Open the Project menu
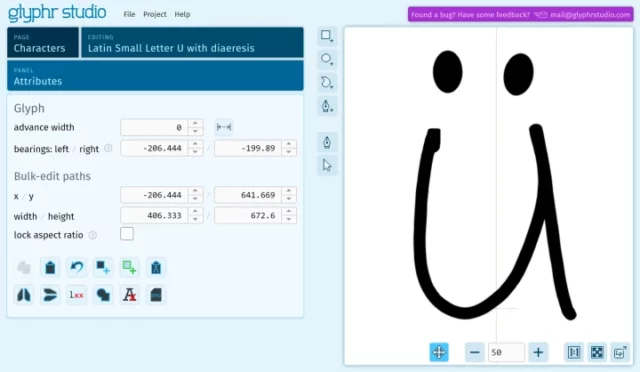Viewport: 640px width, 372px height. click(155, 14)
